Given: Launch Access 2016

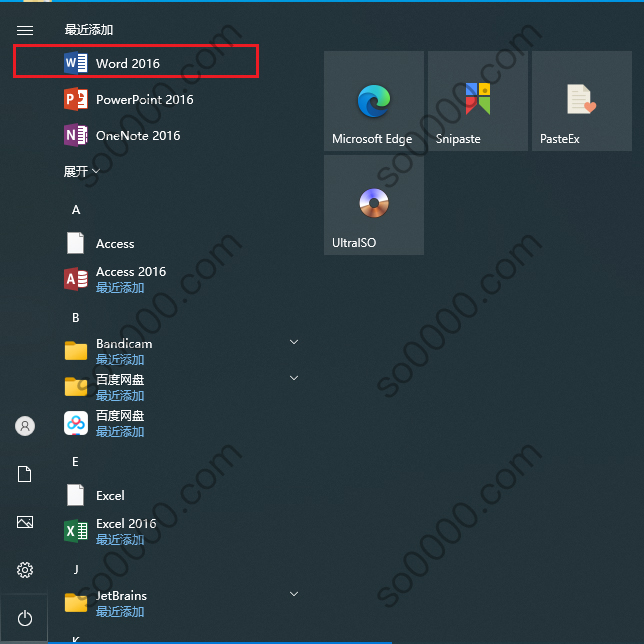Looking at the screenshot, I should [x=179, y=279].
